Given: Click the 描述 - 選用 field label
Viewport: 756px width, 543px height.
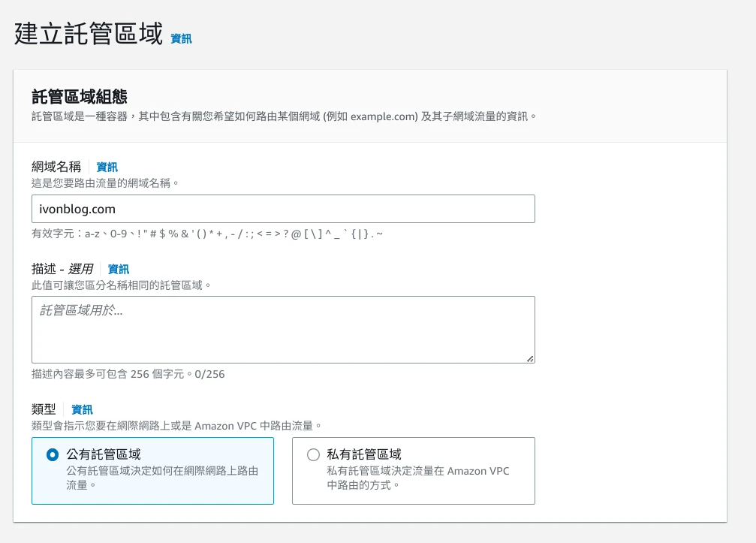Looking at the screenshot, I should pyautogui.click(x=62, y=269).
